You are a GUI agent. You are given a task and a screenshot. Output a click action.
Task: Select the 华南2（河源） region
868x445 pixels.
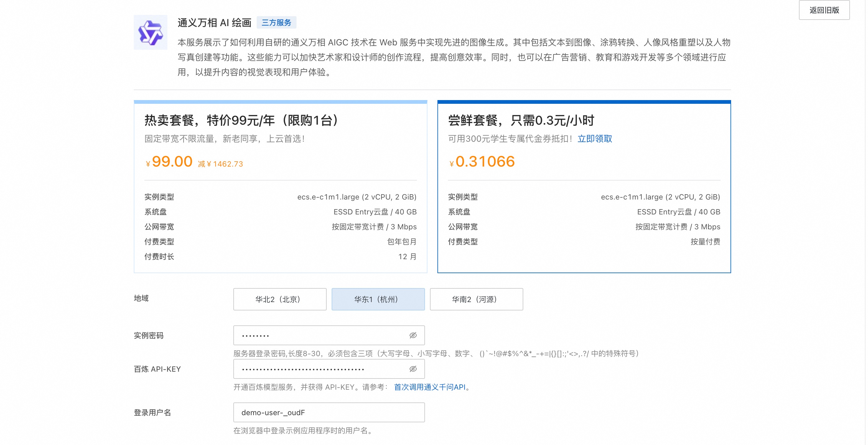tap(476, 299)
